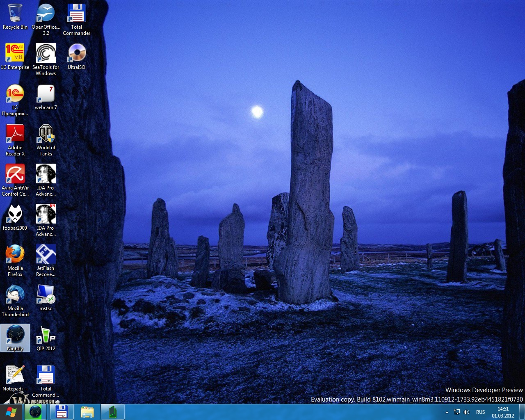Open the Recycle Bin desktop icon
Image resolution: width=525 pixels, height=420 pixels.
[15, 14]
